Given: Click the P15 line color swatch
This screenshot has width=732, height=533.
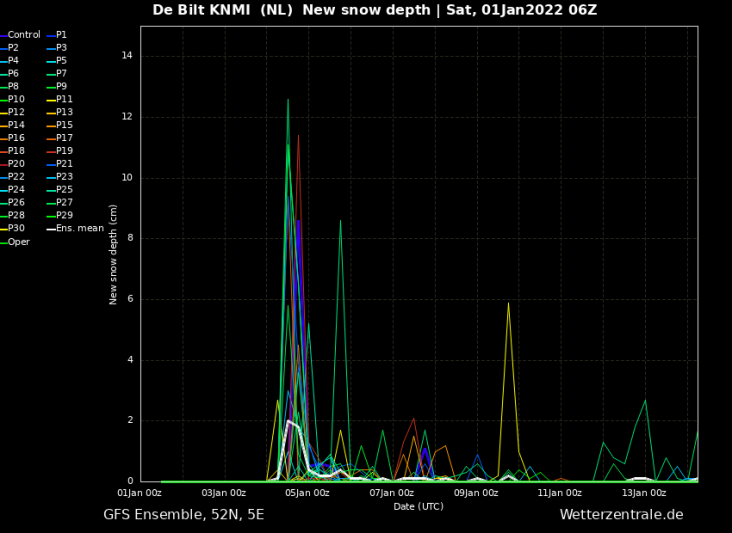Looking at the screenshot, I should (x=51, y=126).
